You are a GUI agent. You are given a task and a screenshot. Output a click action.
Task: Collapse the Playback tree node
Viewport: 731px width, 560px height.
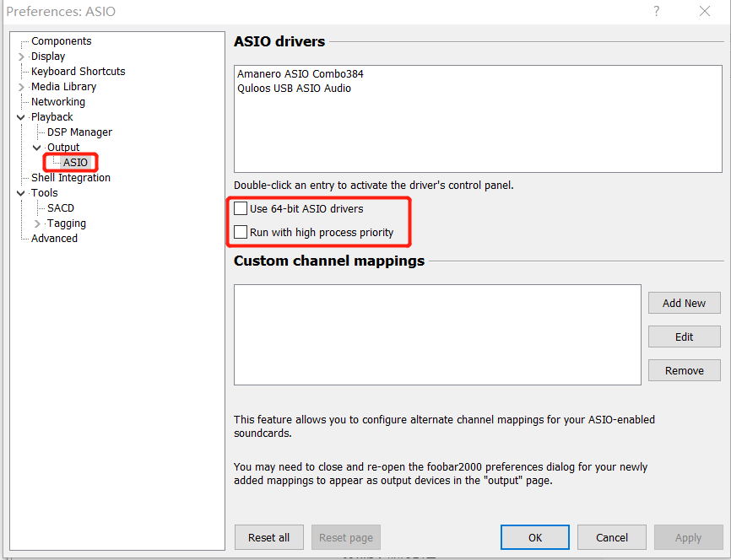click(21, 117)
